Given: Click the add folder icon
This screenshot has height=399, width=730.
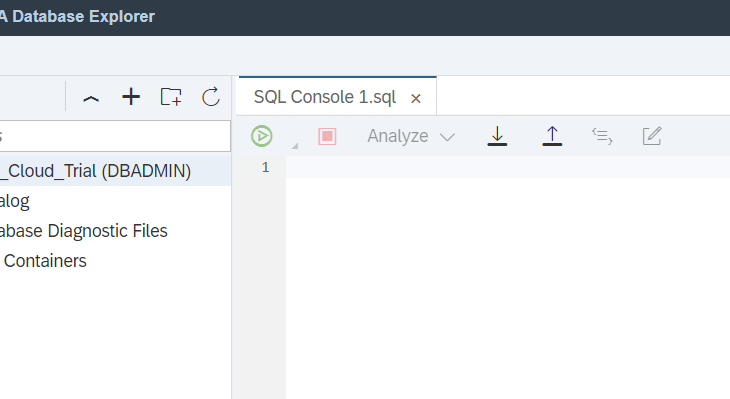Looking at the screenshot, I should click(x=171, y=97).
